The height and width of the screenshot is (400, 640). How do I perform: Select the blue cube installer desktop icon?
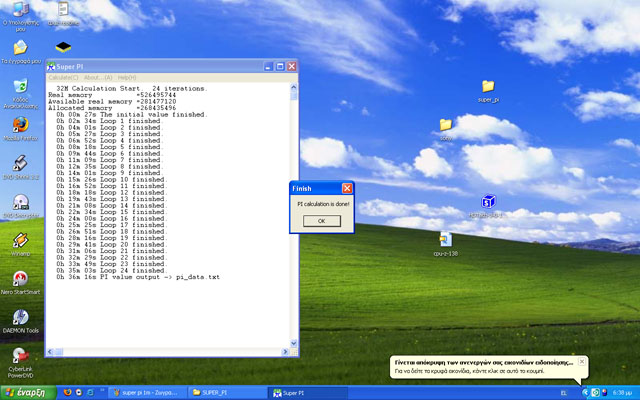[x=488, y=202]
